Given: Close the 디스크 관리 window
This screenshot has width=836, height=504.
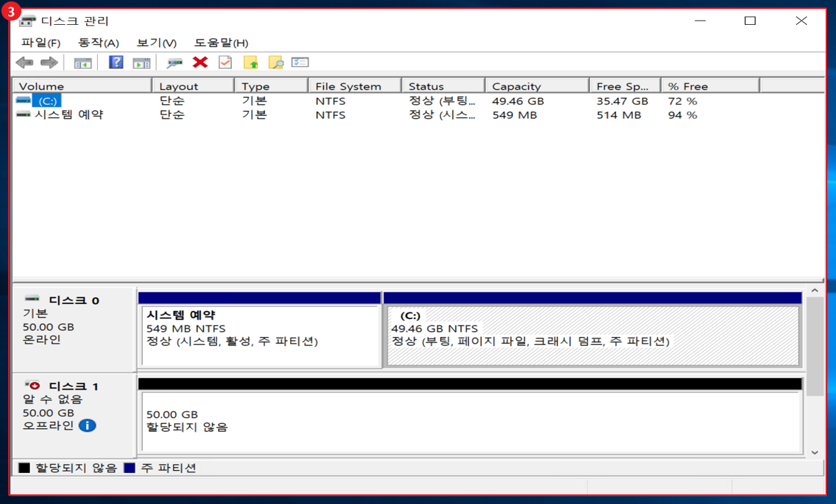Looking at the screenshot, I should pyautogui.click(x=801, y=21).
